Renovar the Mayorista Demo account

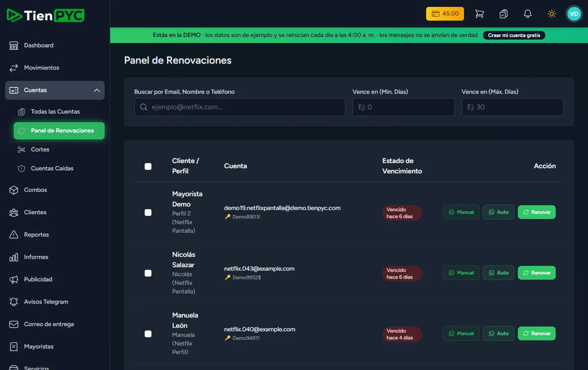(537, 212)
